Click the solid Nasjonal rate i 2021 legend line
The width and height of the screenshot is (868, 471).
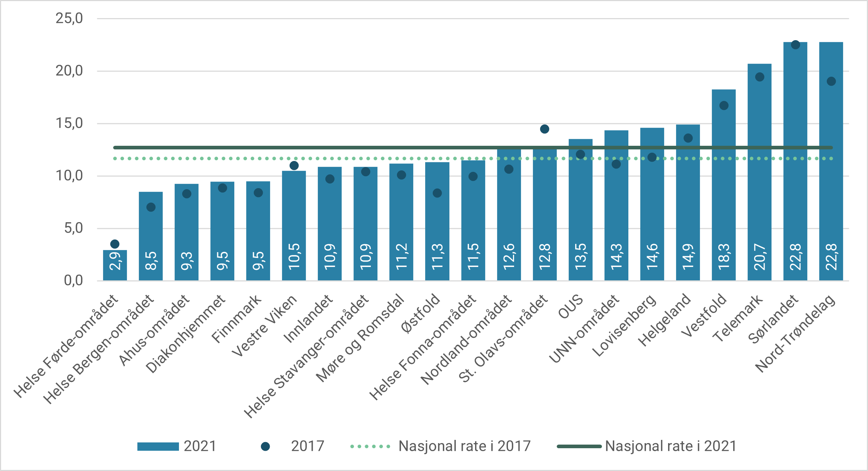pos(578,446)
